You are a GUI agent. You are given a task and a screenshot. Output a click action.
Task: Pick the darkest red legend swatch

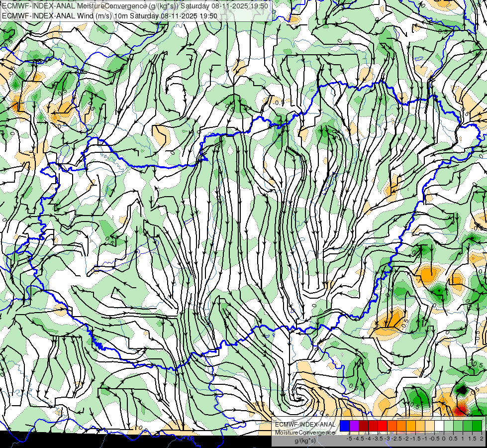click(364, 426)
